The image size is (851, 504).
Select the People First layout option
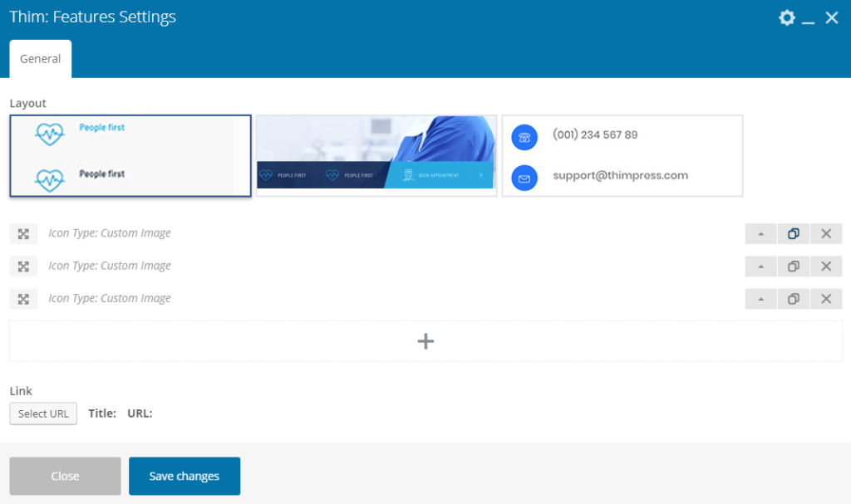130,154
